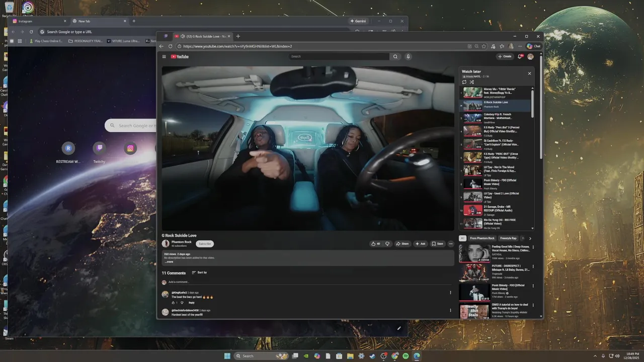Show more filter chips with right arrow
This screenshot has height=362, width=644.
(530, 238)
